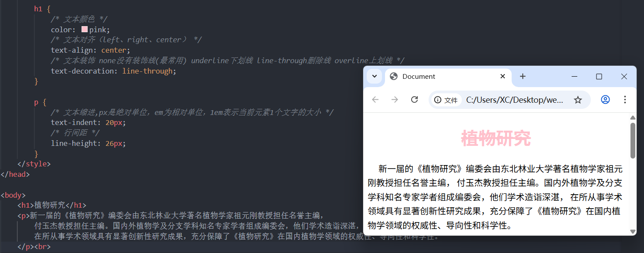Click the /* 行间距 */ comment
Image resolution: width=644 pixels, height=253 pixels.
click(75, 133)
